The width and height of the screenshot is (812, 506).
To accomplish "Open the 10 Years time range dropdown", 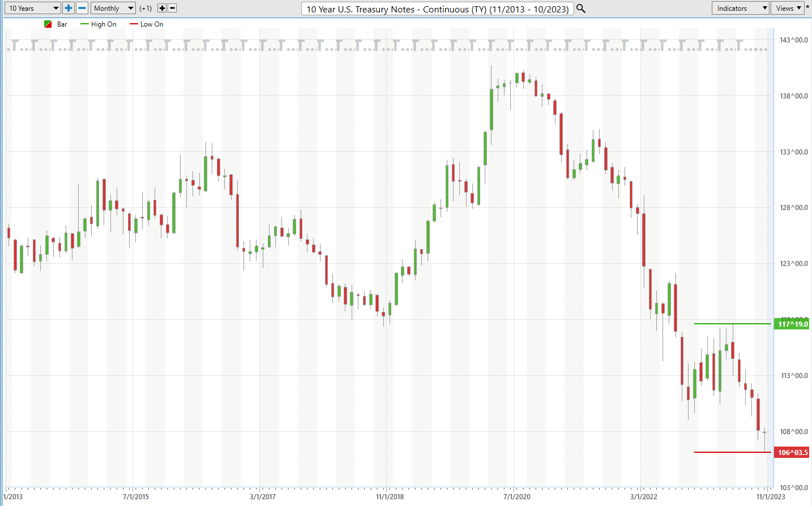I will coord(33,8).
